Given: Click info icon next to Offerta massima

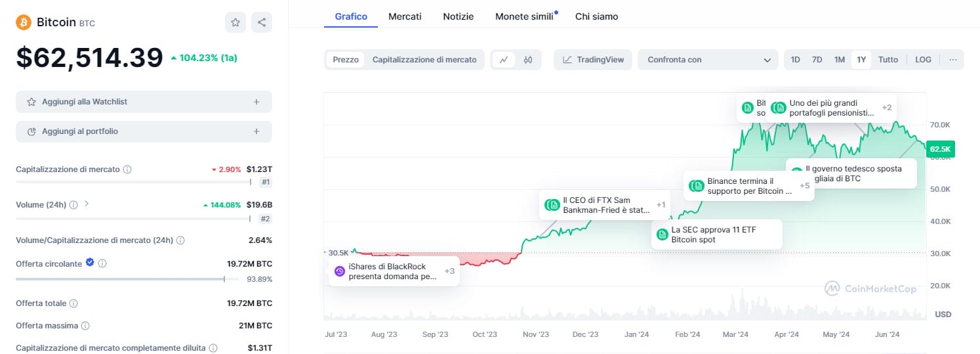Looking at the screenshot, I should coord(85,326).
